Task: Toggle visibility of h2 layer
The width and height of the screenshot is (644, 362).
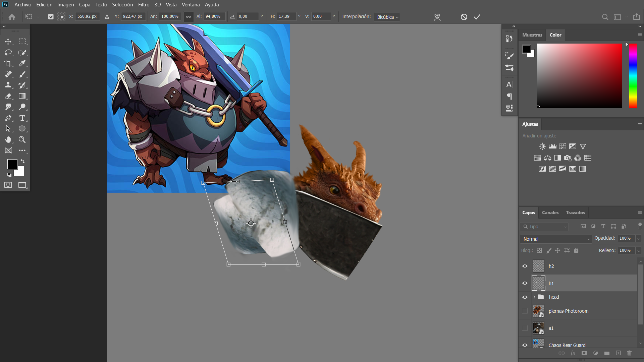Action: (x=525, y=266)
